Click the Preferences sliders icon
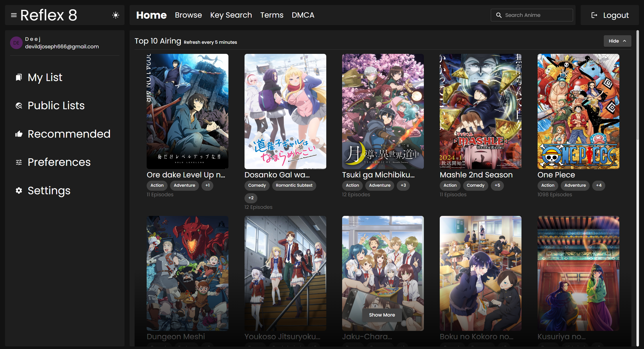Screen dimensions: 644x349 pos(19,162)
